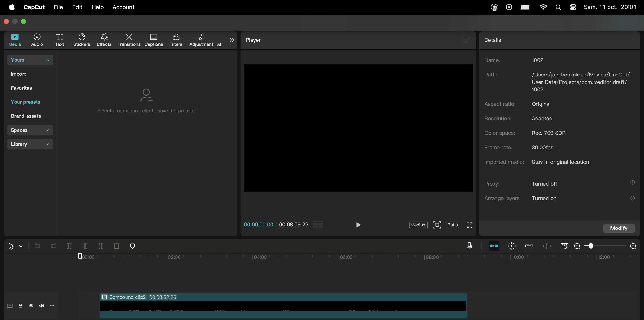Click the Split clip tool icon
The width and height of the screenshot is (644, 320).
(x=69, y=246)
